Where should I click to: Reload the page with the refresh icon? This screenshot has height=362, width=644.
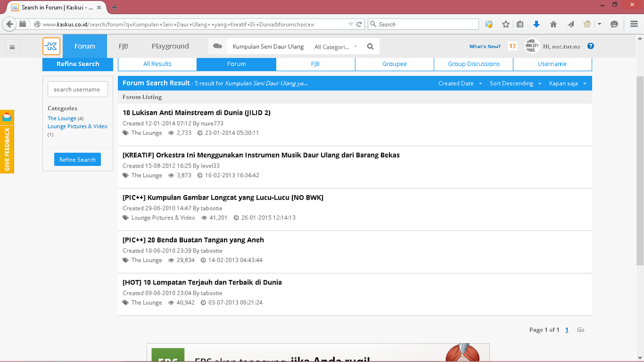[x=359, y=24]
